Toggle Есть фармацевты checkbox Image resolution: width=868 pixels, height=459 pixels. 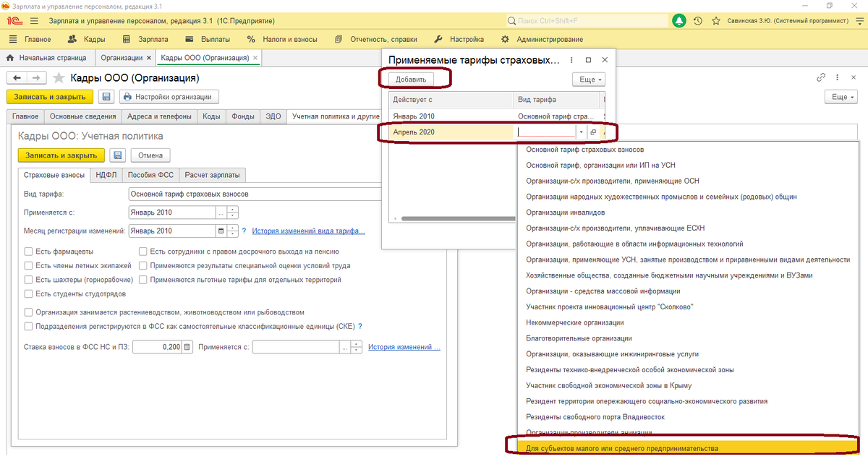click(28, 252)
